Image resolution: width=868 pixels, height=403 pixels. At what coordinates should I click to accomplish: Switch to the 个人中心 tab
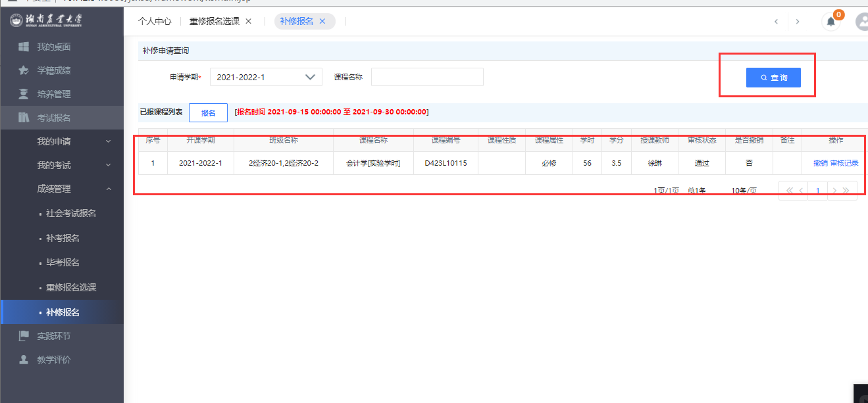point(155,21)
